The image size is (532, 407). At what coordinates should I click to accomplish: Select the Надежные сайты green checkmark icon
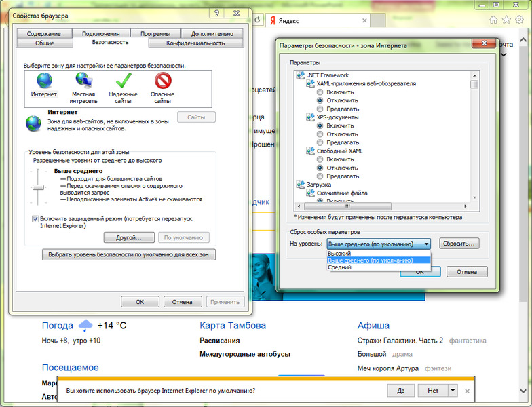click(x=123, y=80)
